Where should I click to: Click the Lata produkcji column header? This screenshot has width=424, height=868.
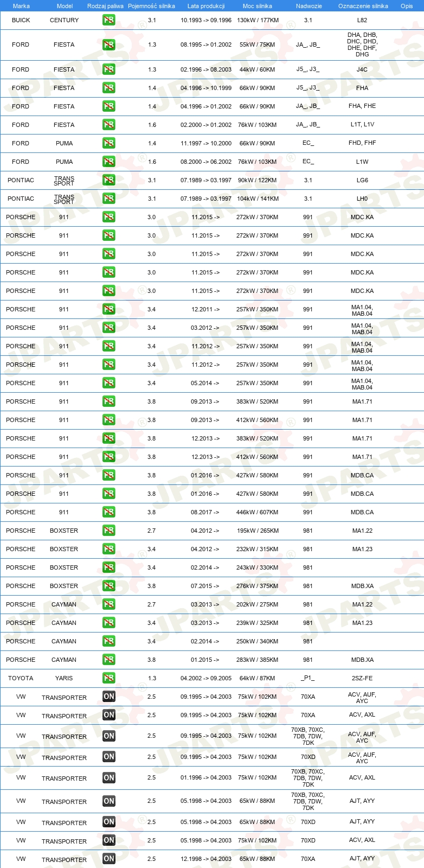206,6
